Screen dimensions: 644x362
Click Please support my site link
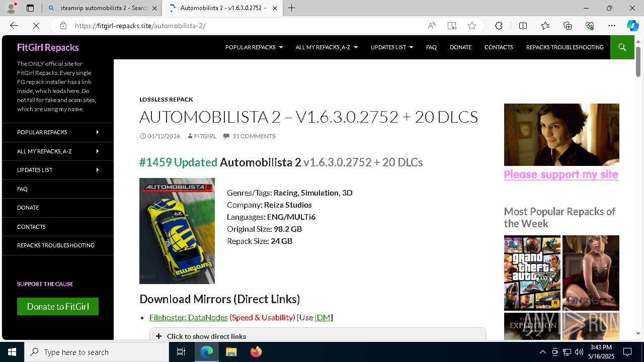[x=561, y=174]
